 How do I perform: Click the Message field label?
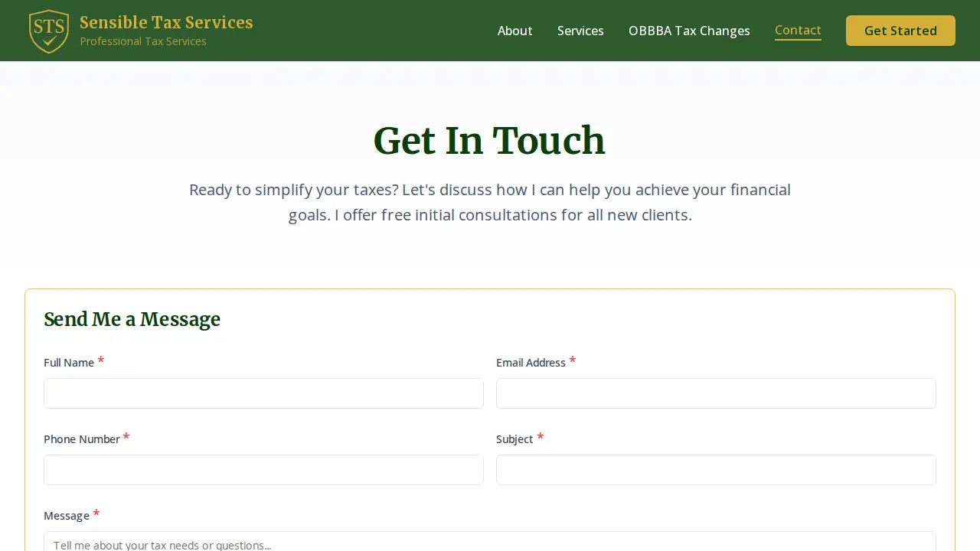[67, 516]
